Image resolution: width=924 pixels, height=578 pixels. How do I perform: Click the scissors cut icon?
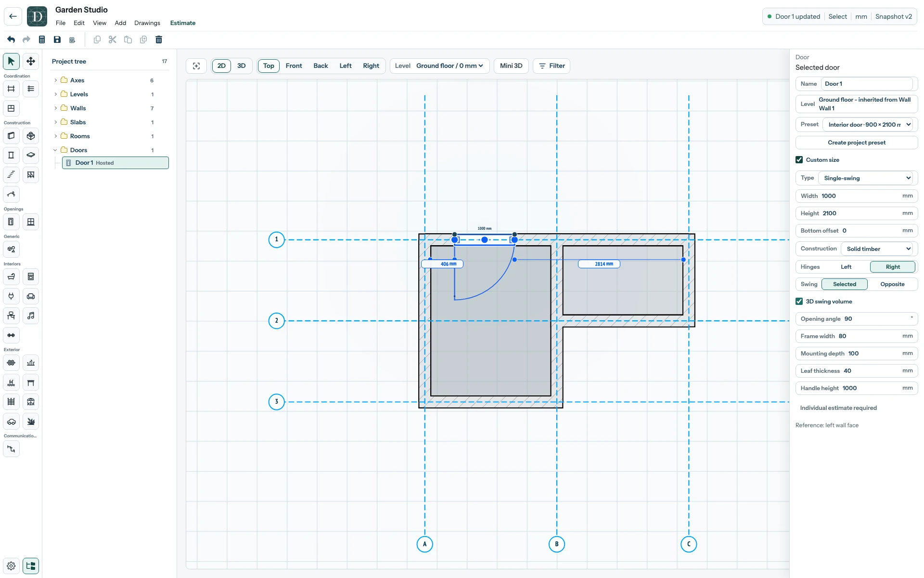click(113, 39)
